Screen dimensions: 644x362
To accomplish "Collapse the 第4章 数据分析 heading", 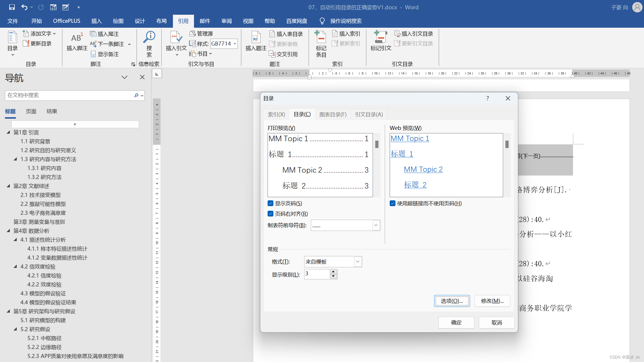I will point(8,231).
